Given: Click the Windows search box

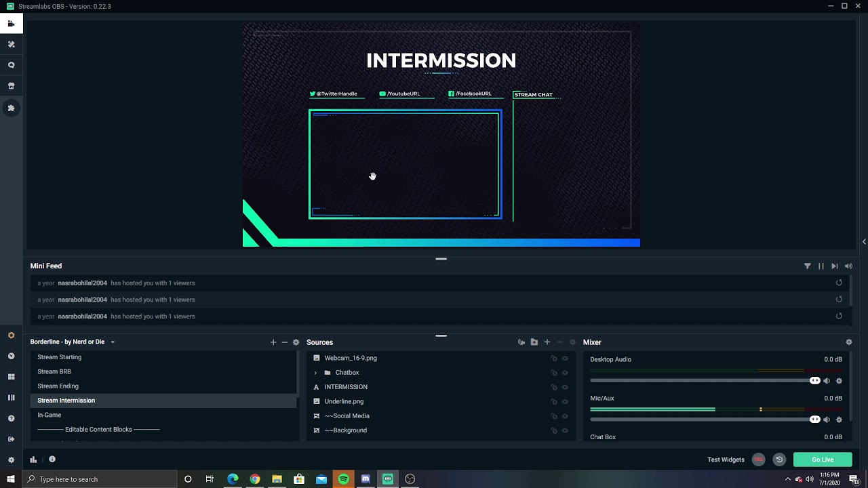Looking at the screenshot, I should (100, 479).
